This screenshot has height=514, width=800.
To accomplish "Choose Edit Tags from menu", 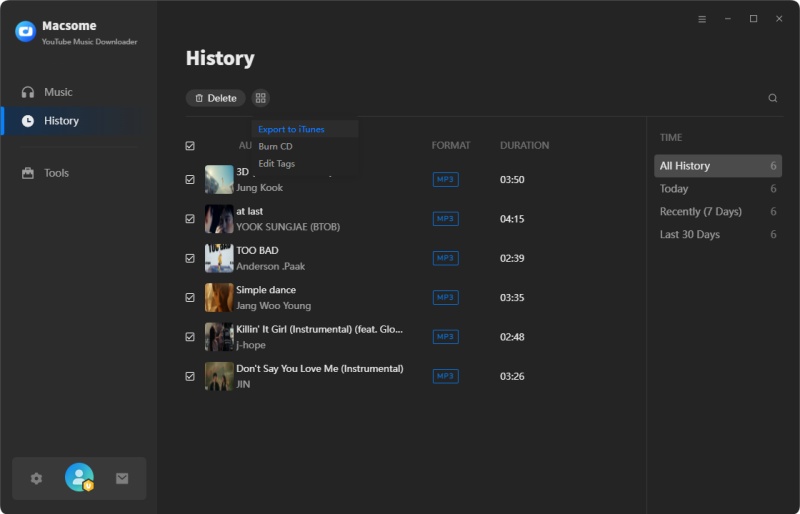I will (x=305, y=164).
